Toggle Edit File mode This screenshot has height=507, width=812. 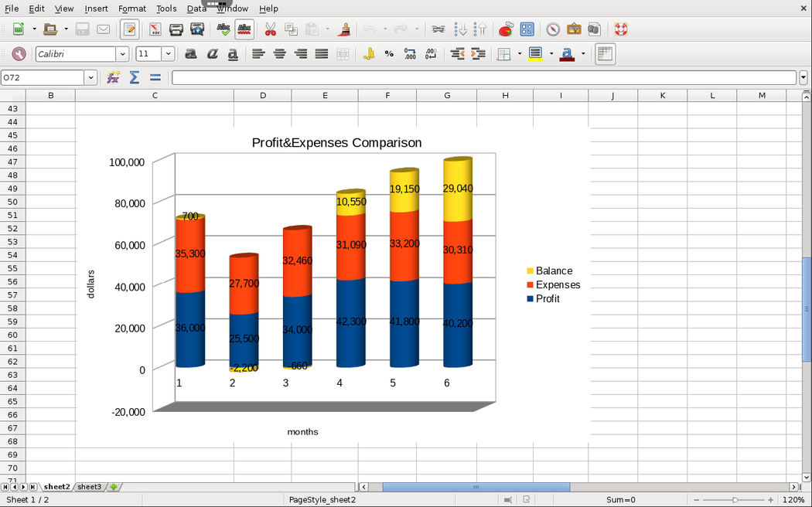tap(130, 29)
